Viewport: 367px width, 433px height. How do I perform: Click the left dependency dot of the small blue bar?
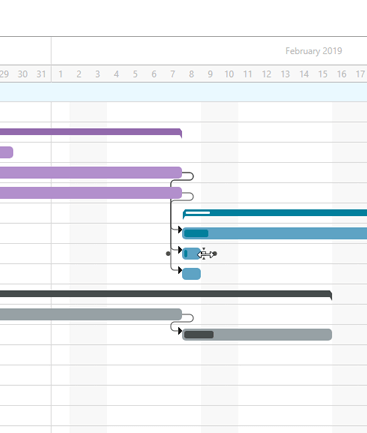[168, 254]
